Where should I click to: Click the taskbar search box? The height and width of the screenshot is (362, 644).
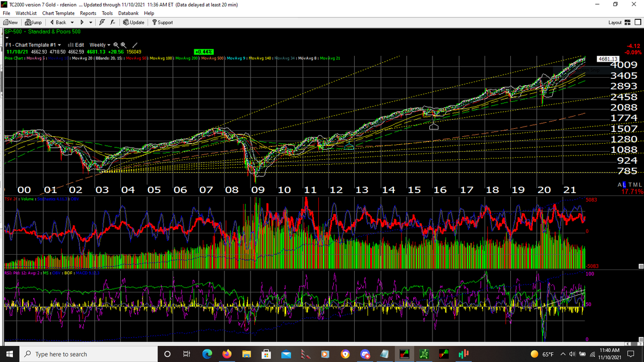pyautogui.click(x=89, y=354)
